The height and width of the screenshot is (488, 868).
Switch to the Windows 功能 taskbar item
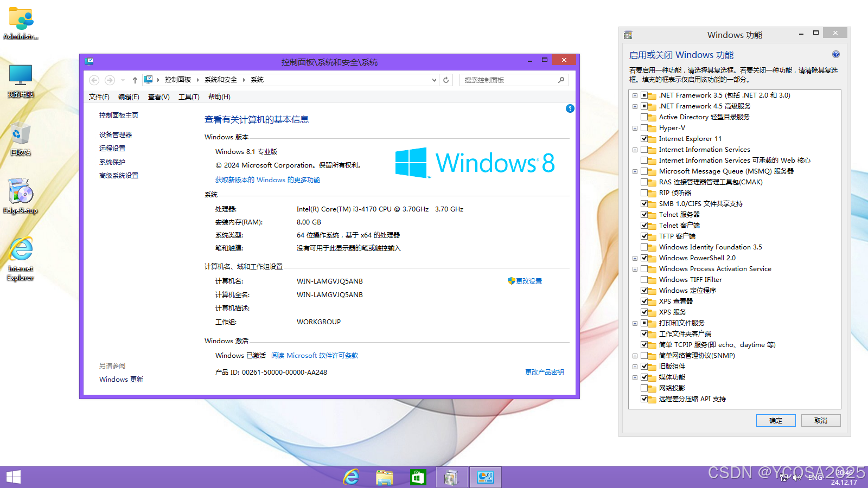(x=451, y=477)
